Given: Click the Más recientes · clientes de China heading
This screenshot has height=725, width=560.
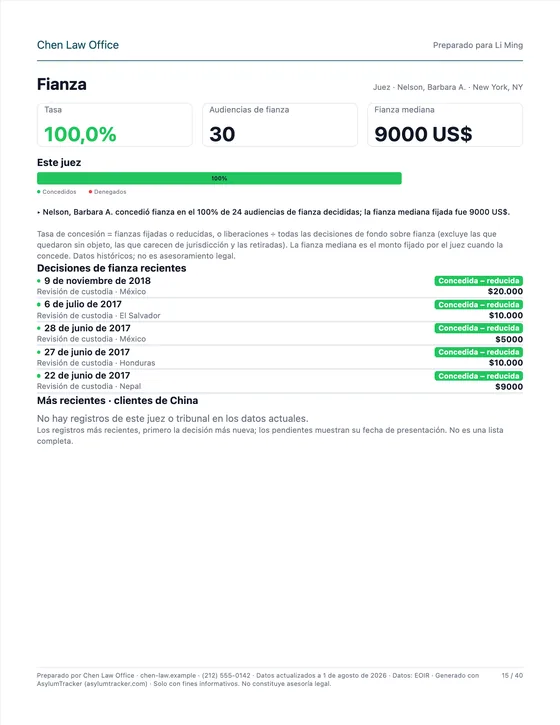Looking at the screenshot, I should (117, 400).
